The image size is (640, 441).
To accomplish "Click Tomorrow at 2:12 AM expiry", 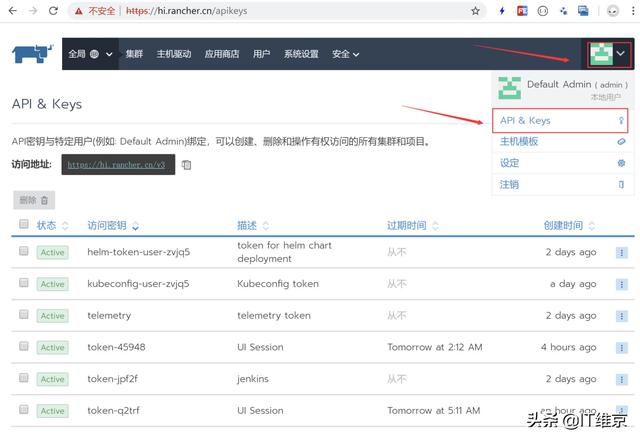I will coord(435,347).
